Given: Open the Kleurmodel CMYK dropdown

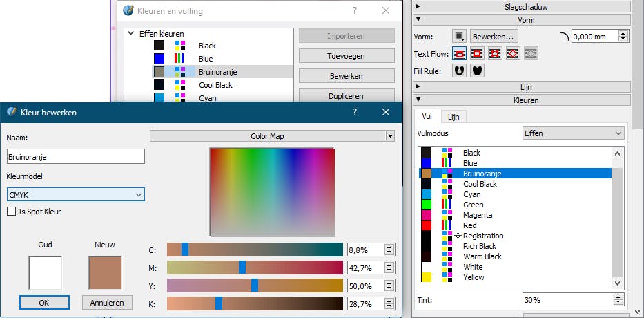Looking at the screenshot, I should (x=75, y=194).
